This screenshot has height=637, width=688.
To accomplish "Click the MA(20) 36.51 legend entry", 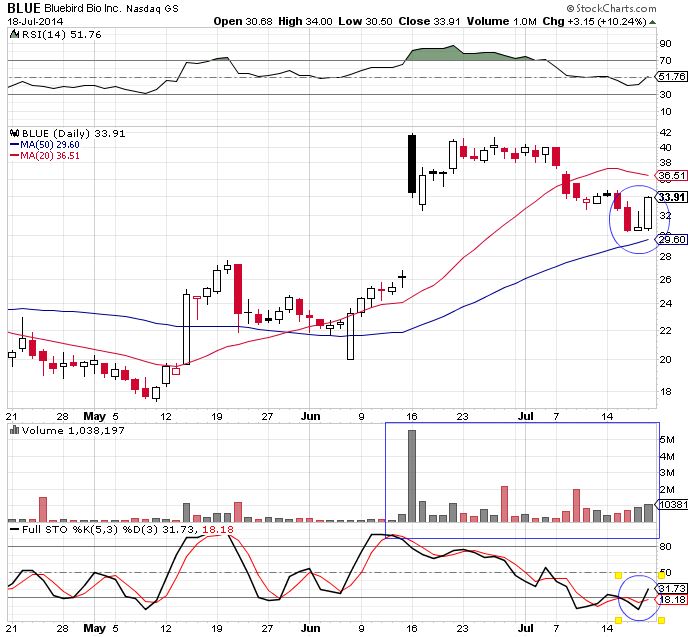I will (45, 156).
